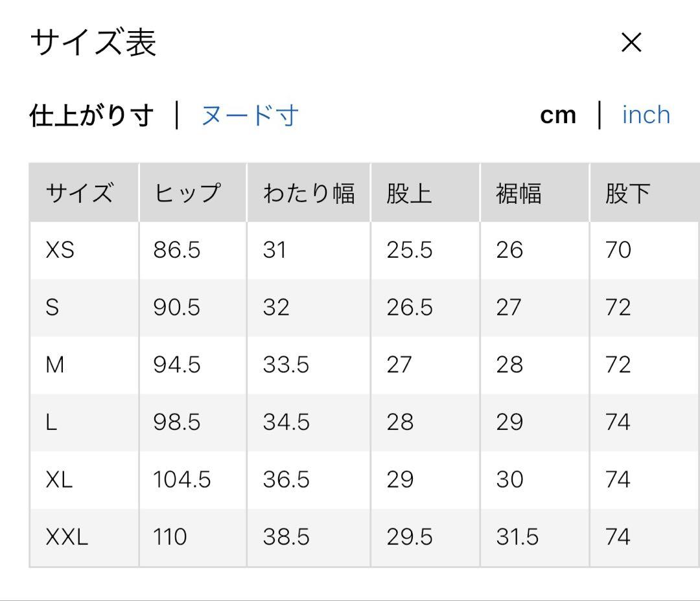The height and width of the screenshot is (601, 700).
Task: Click the XL hip value 104.5
Action: (182, 480)
